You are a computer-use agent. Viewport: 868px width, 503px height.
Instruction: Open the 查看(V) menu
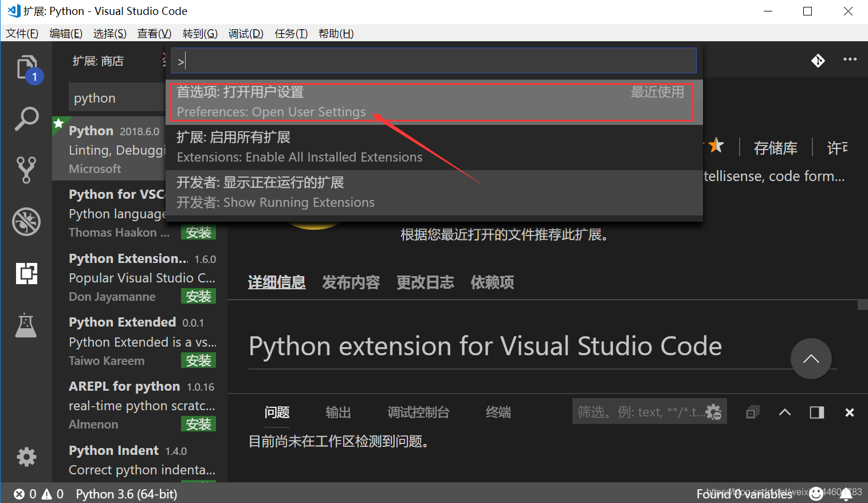pyautogui.click(x=154, y=33)
